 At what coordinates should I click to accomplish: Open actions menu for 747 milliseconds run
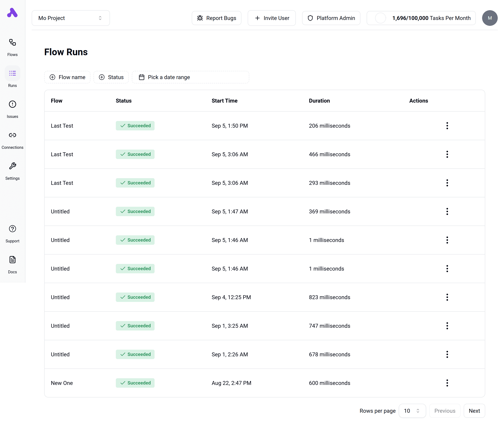pyautogui.click(x=447, y=326)
